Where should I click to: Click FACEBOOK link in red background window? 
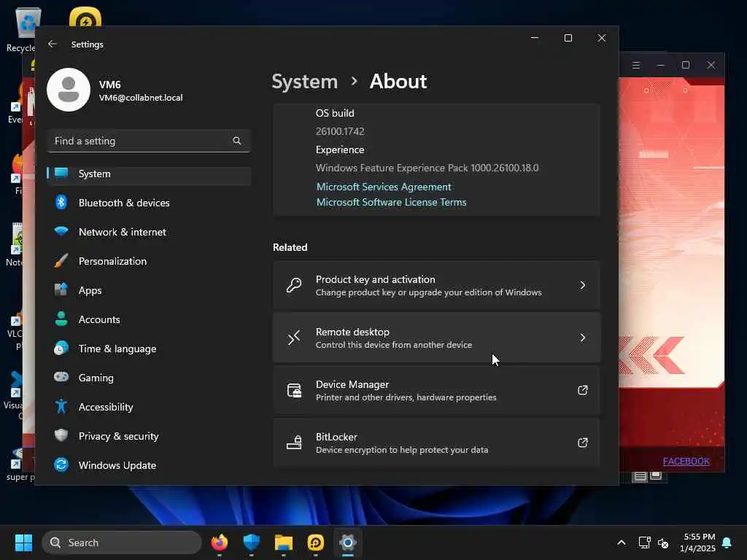tap(686, 461)
